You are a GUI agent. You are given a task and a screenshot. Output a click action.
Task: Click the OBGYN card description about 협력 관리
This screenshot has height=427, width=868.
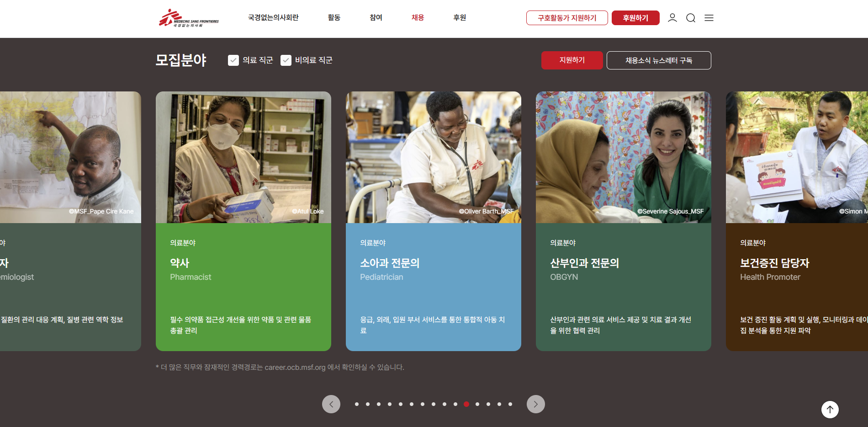(620, 325)
